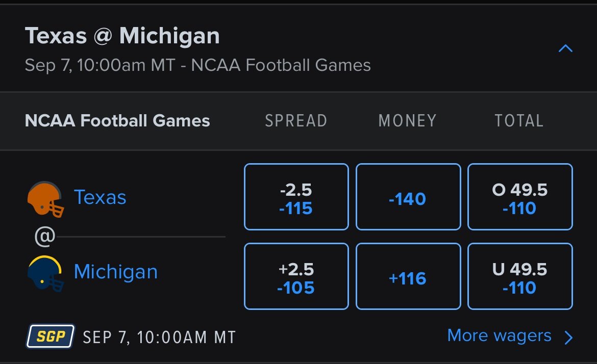Open the Texas team link
This screenshot has width=597, height=364.
pos(99,197)
